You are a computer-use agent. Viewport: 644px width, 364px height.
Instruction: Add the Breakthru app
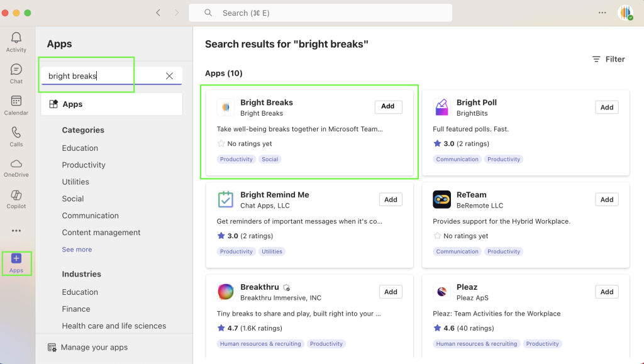391,292
